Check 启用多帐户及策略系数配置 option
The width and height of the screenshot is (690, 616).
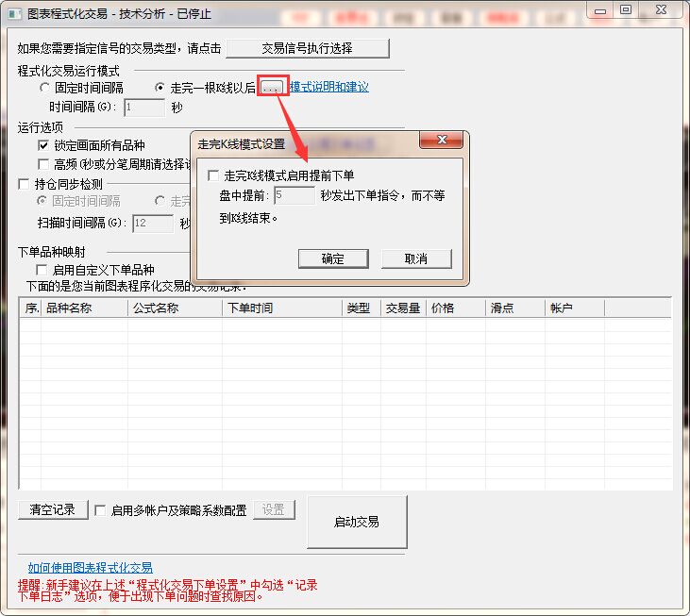(x=101, y=510)
